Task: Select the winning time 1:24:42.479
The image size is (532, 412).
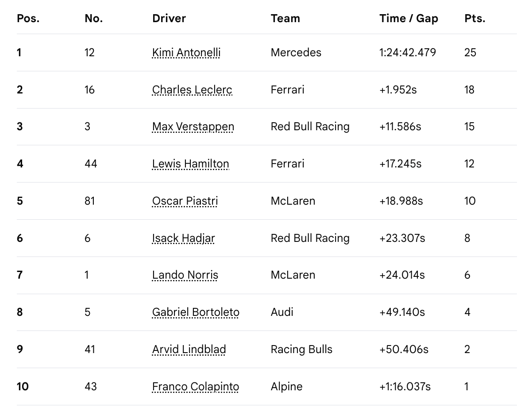Action: click(408, 53)
